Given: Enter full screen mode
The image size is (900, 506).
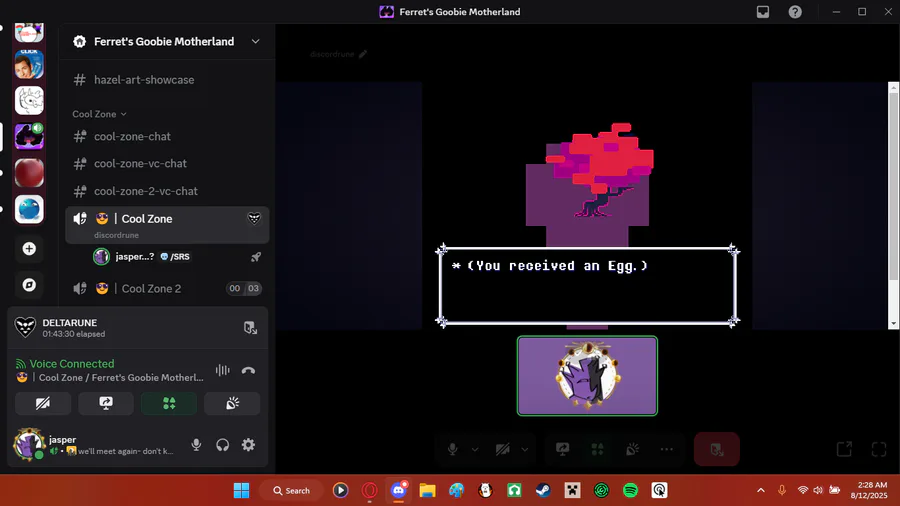Looking at the screenshot, I should point(879,449).
